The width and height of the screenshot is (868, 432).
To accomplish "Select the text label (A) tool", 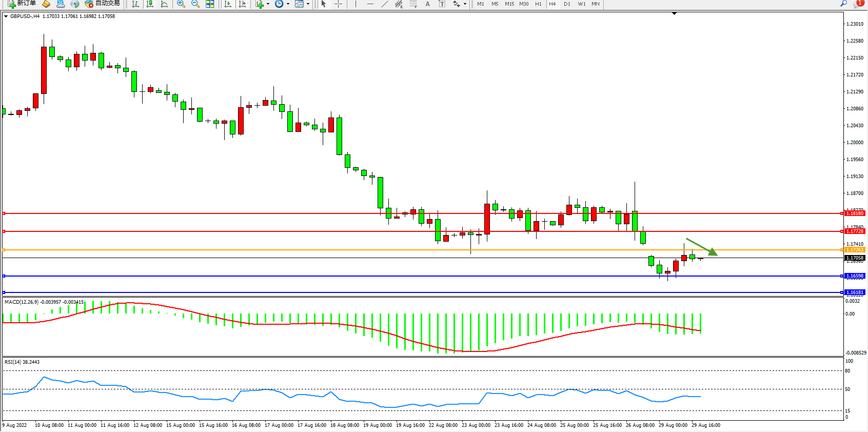I will click(x=427, y=4).
